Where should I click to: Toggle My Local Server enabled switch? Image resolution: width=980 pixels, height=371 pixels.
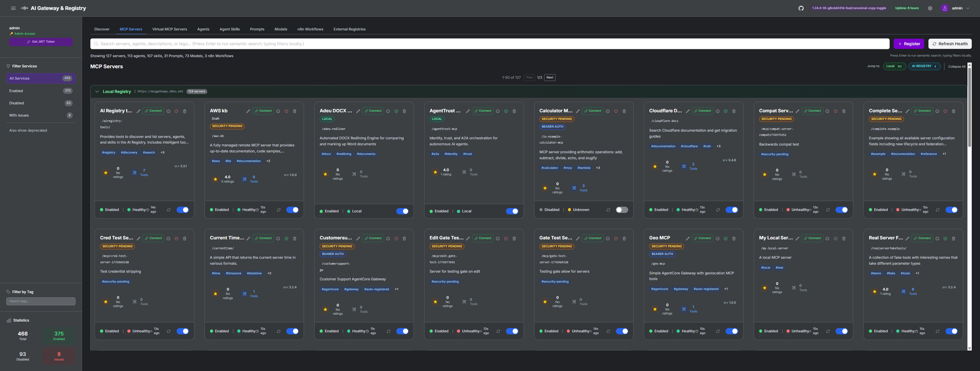841,331
